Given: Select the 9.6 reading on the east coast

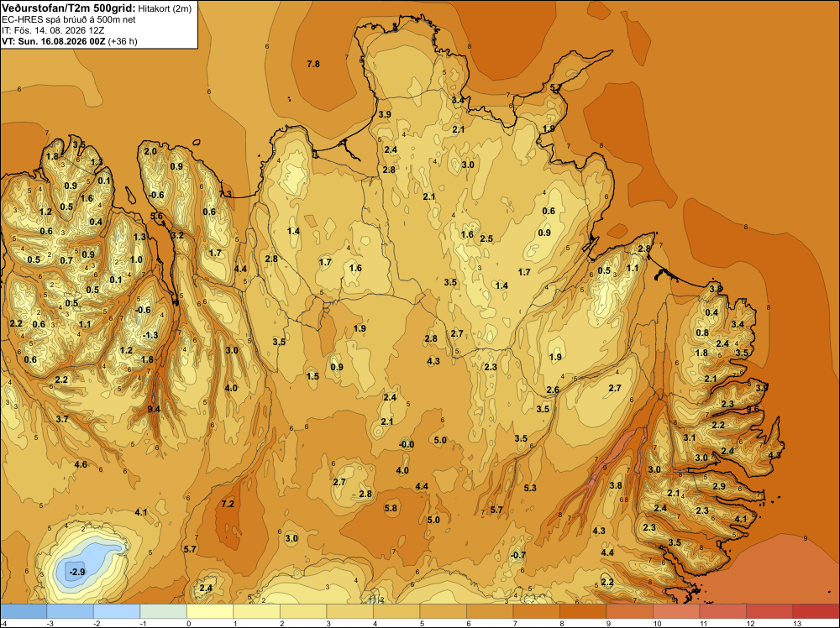Looking at the screenshot, I should pos(753,409).
